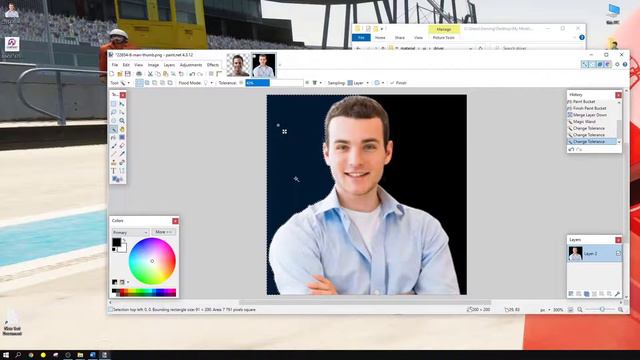The width and height of the screenshot is (640, 360).
Task: Select the Line/Curve tool
Action: [122, 171]
